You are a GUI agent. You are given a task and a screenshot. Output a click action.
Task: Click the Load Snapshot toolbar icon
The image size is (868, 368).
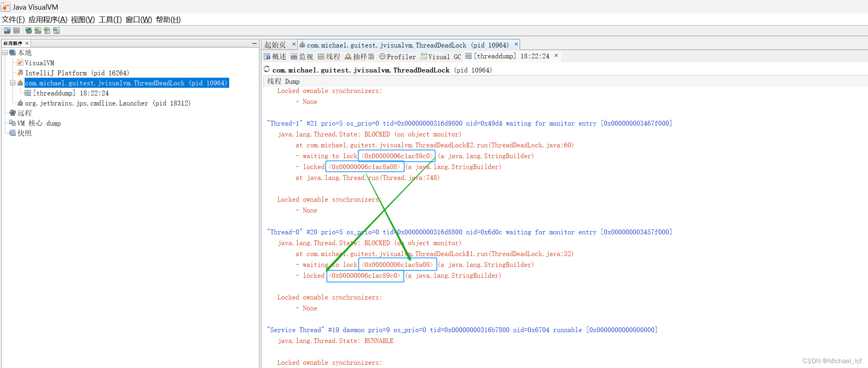pyautogui.click(x=7, y=31)
